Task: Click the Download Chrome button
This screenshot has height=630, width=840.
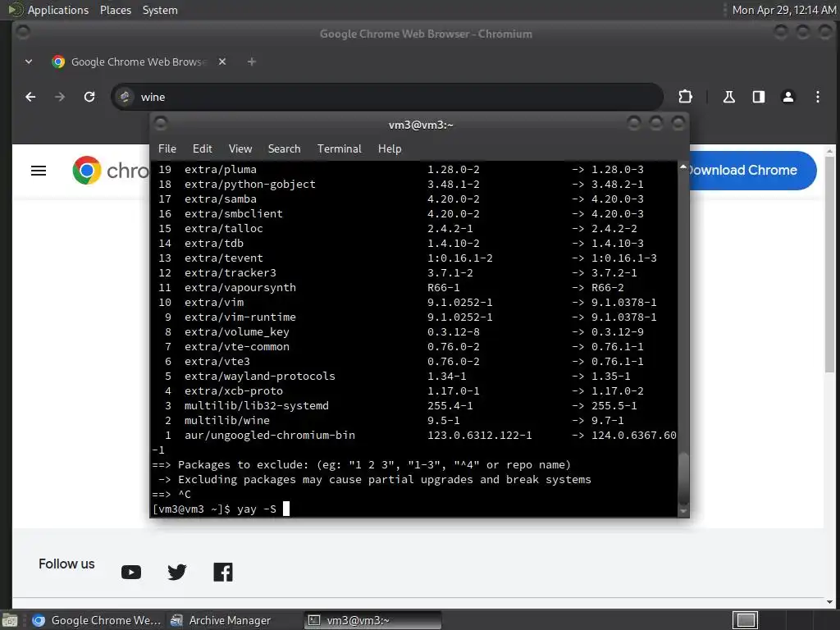Action: (x=753, y=171)
